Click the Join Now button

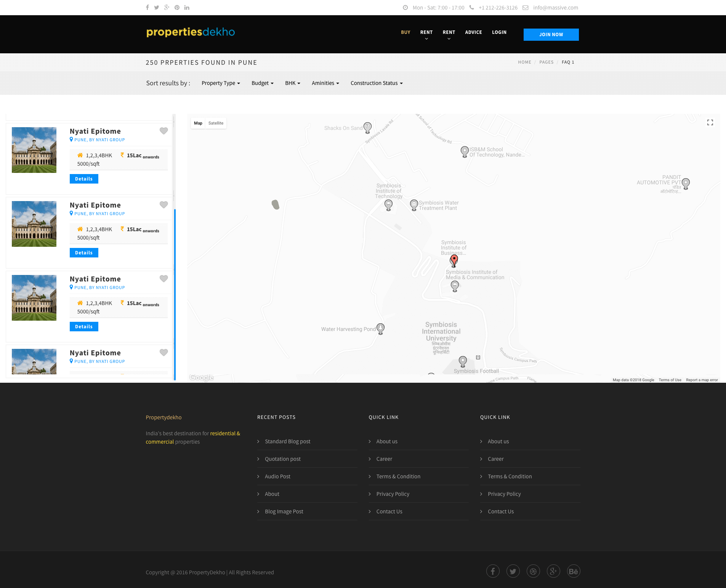pos(551,35)
